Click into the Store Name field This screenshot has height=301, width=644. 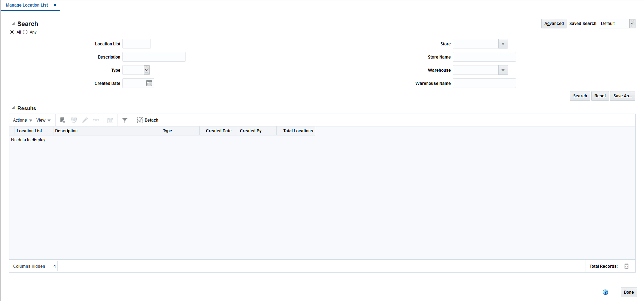point(484,57)
